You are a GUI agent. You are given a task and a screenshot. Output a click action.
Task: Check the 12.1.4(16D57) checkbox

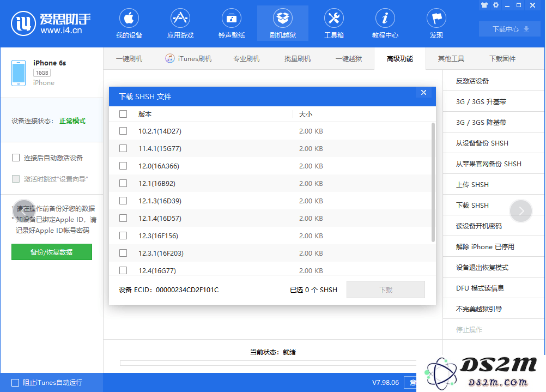[123, 218]
